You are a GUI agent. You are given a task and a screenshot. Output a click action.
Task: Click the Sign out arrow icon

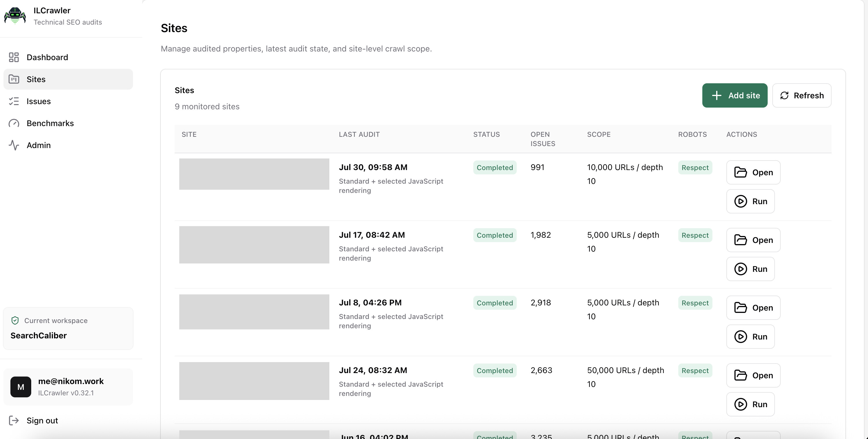tap(14, 420)
